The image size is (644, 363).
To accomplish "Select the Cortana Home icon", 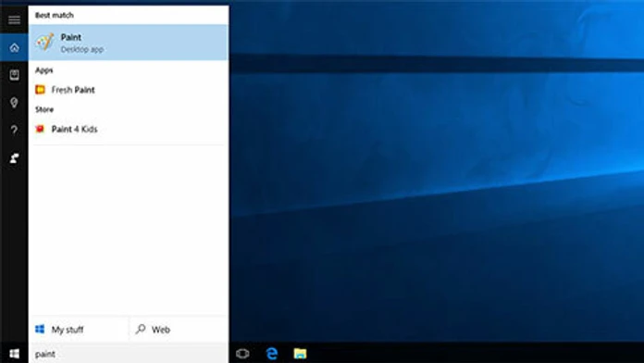I will [14, 48].
